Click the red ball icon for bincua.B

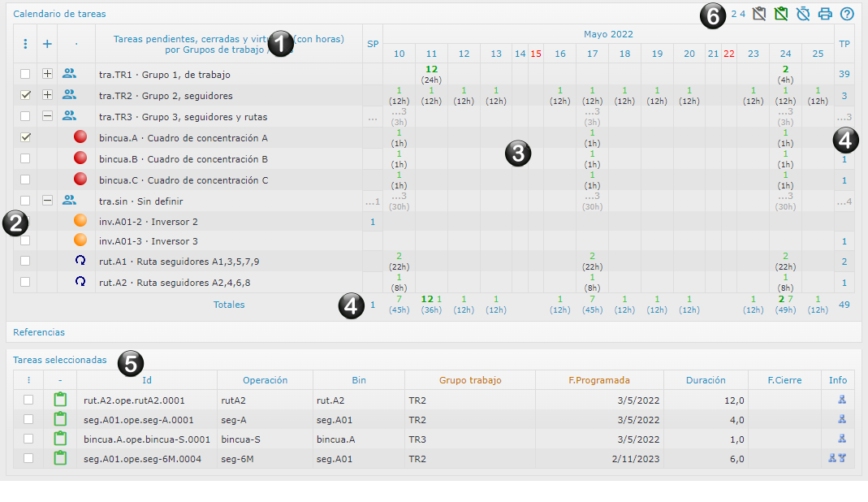click(x=80, y=158)
